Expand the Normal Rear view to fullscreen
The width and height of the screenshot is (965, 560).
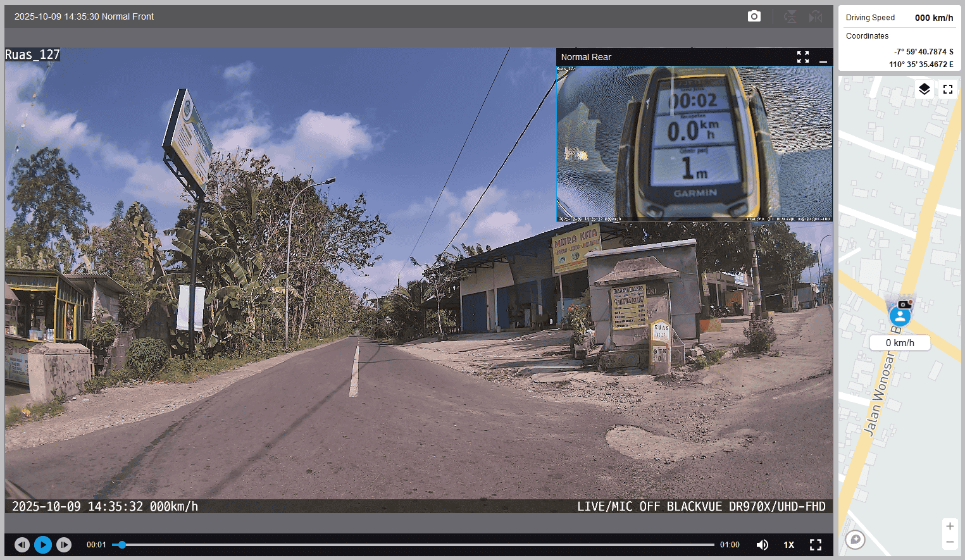tap(802, 57)
